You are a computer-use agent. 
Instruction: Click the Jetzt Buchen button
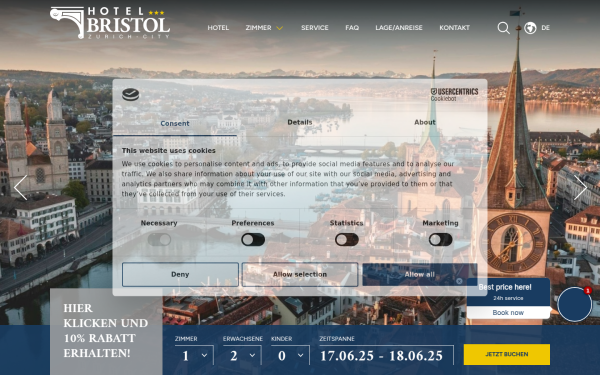[507, 354]
